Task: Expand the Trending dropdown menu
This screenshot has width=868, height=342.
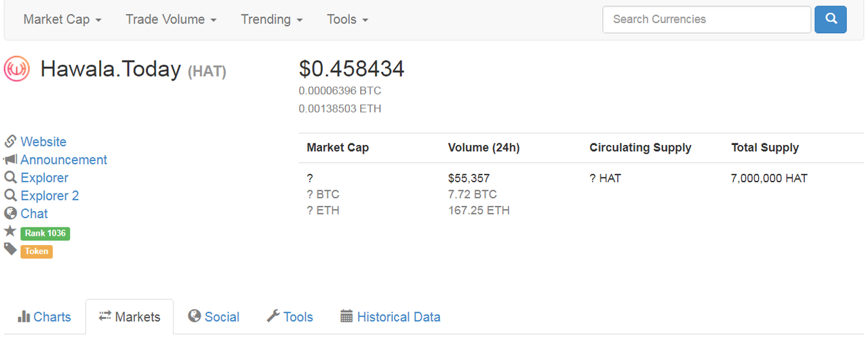Action: [x=272, y=20]
